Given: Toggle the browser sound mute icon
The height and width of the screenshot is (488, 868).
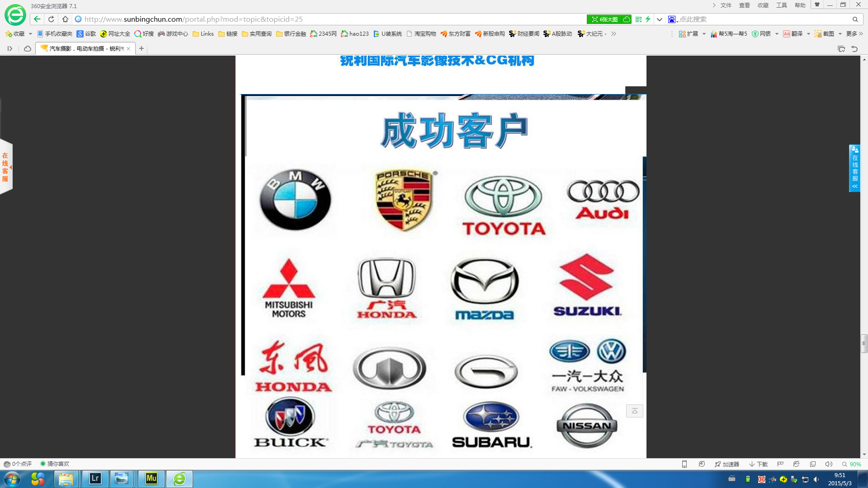Looking at the screenshot, I should (x=829, y=464).
